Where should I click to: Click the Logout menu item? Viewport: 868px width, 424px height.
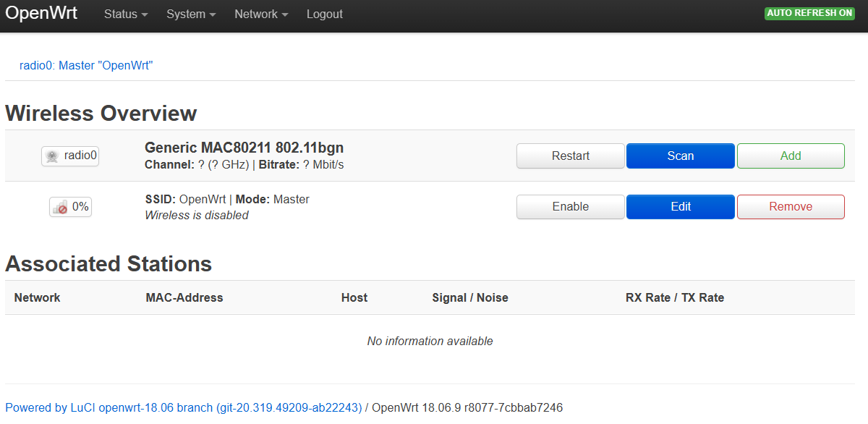pyautogui.click(x=325, y=14)
